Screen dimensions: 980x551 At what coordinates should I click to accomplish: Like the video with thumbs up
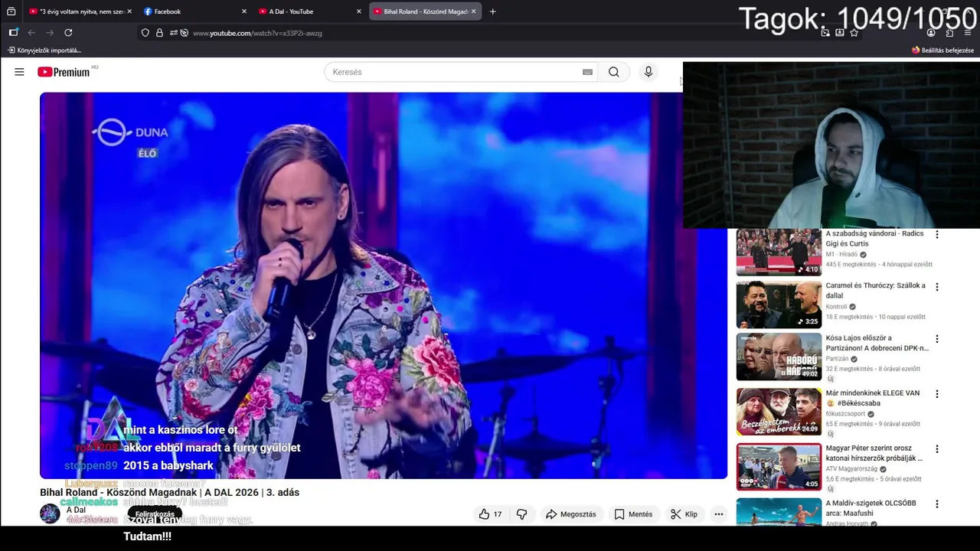(x=490, y=514)
